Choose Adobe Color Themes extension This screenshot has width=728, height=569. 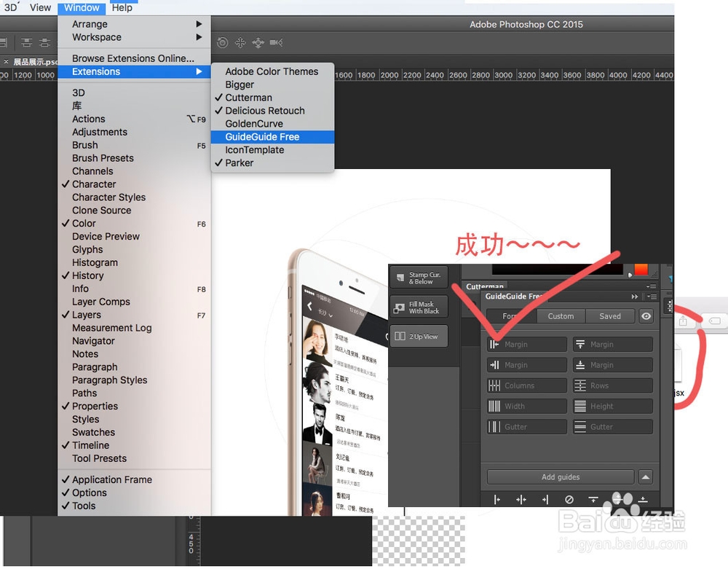(x=272, y=71)
